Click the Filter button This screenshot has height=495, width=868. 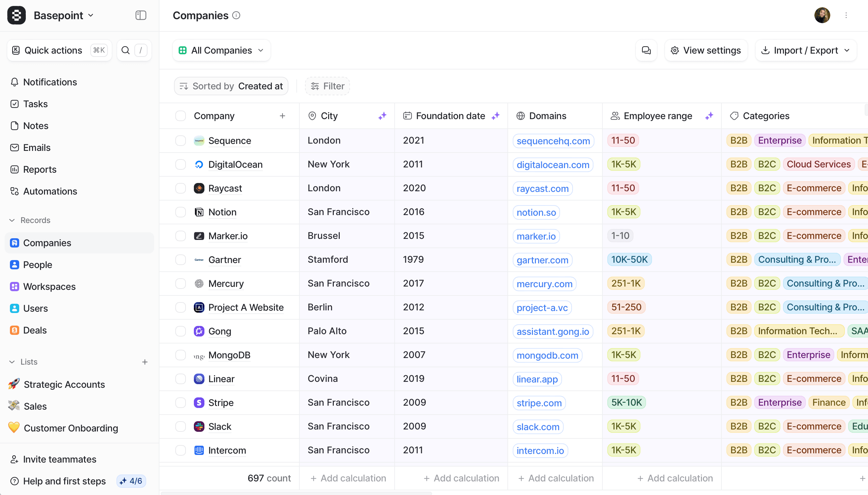(327, 86)
